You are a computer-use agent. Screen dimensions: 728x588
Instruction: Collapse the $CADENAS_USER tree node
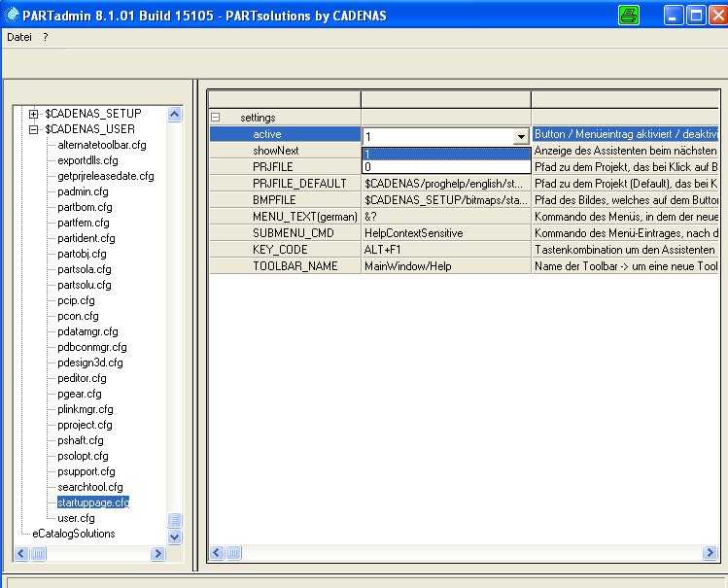(x=33, y=129)
